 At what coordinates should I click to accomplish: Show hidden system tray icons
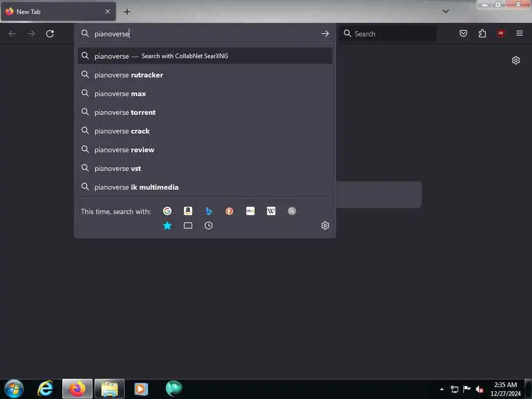click(x=442, y=389)
